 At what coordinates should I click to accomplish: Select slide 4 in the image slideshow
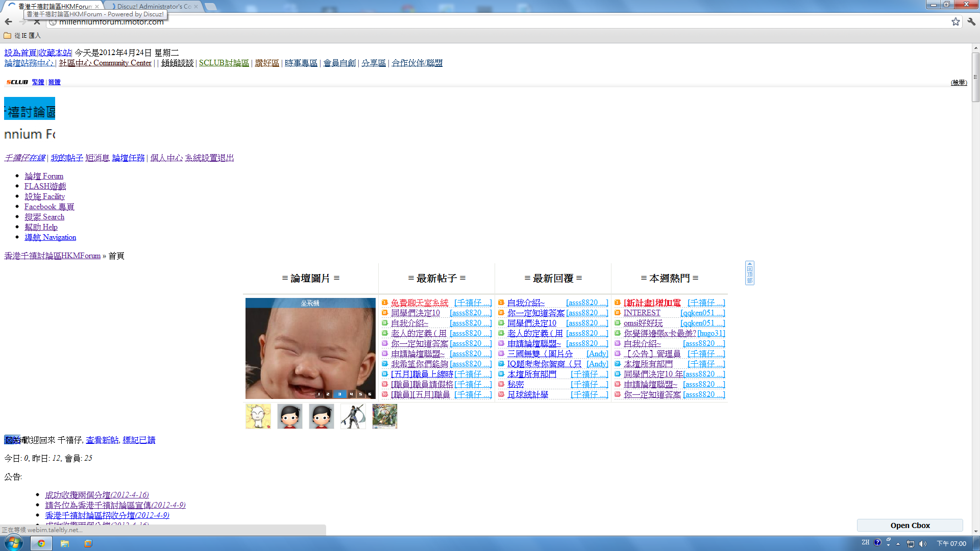coord(351,394)
